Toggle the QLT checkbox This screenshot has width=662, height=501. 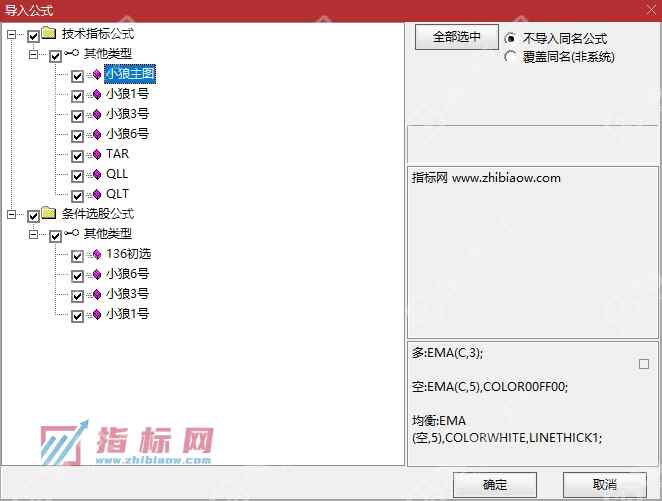pos(77,196)
